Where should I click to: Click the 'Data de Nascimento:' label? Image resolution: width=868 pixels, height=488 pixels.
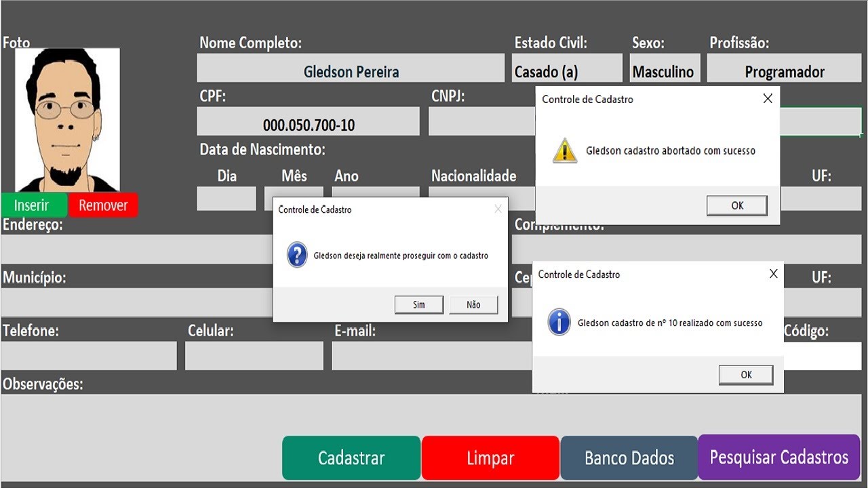[262, 149]
